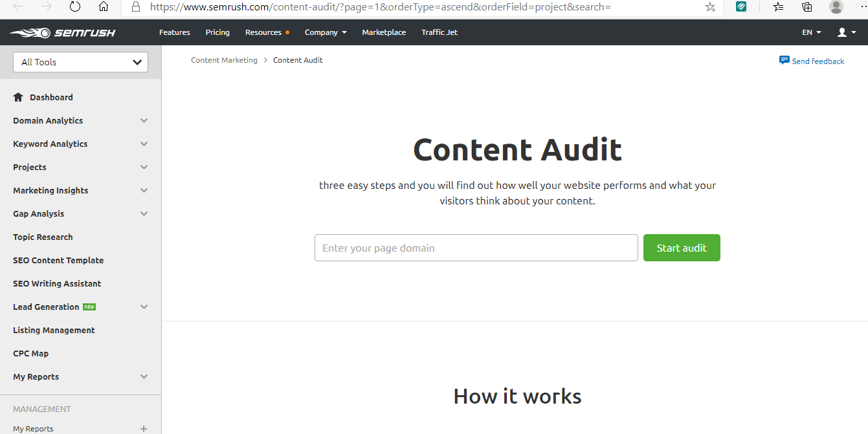Image resolution: width=868 pixels, height=434 pixels.
Task: Focus the Enter your page domain field
Action: click(x=476, y=248)
